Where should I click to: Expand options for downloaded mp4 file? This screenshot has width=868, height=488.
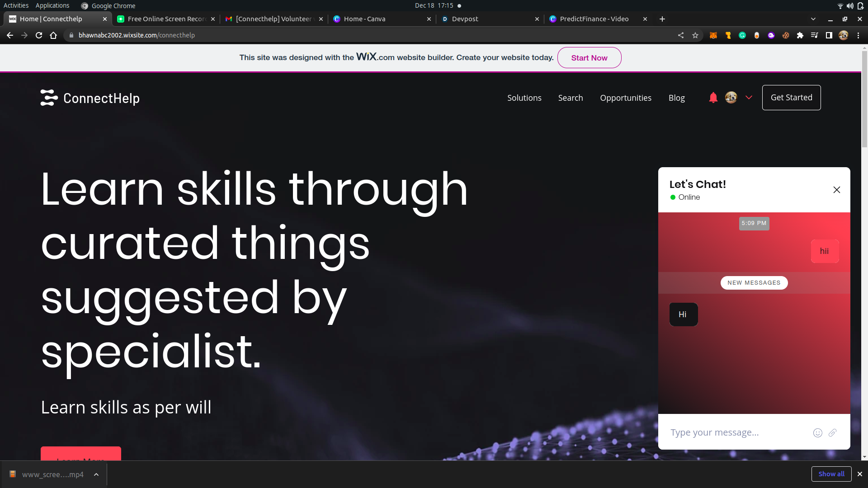point(96,474)
